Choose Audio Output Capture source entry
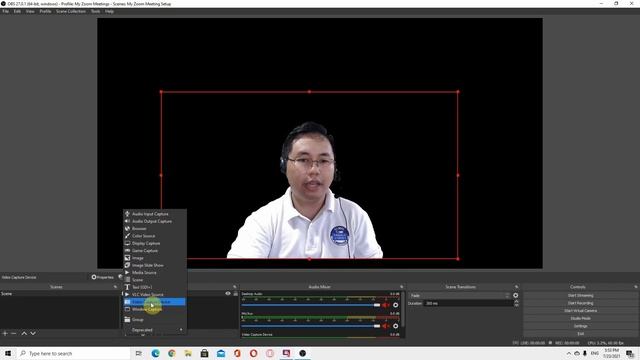The image size is (640, 360). pyautogui.click(x=155, y=221)
